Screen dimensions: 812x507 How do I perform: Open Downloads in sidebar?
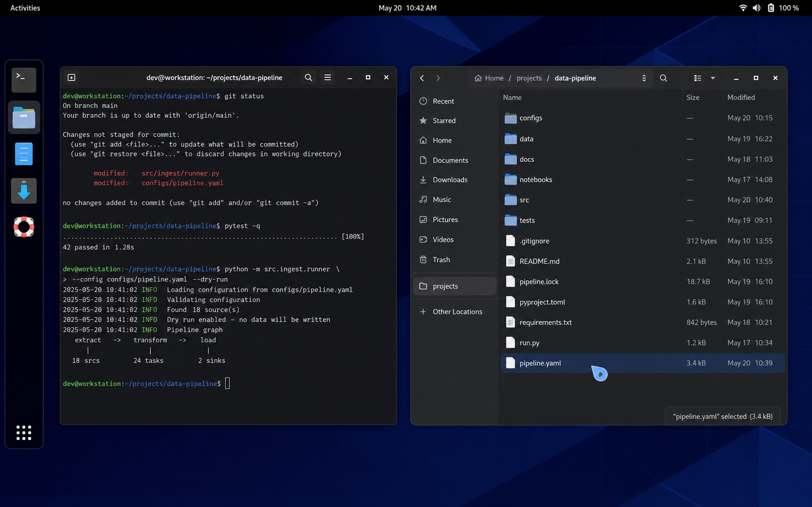[454, 180]
